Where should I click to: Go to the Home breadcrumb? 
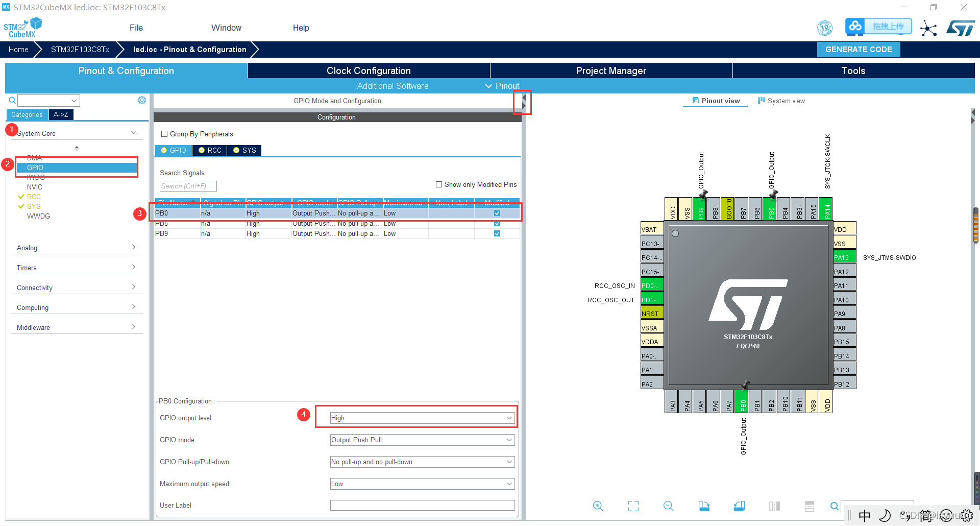(x=18, y=50)
